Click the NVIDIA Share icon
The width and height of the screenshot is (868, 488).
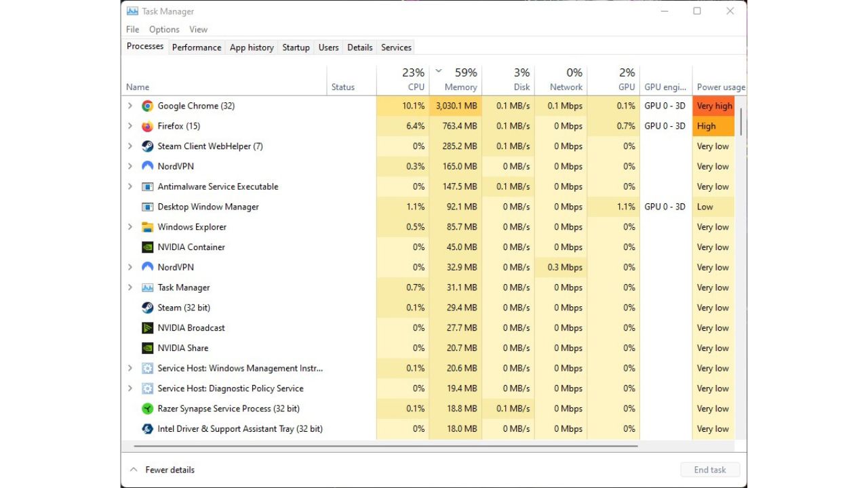(x=147, y=348)
